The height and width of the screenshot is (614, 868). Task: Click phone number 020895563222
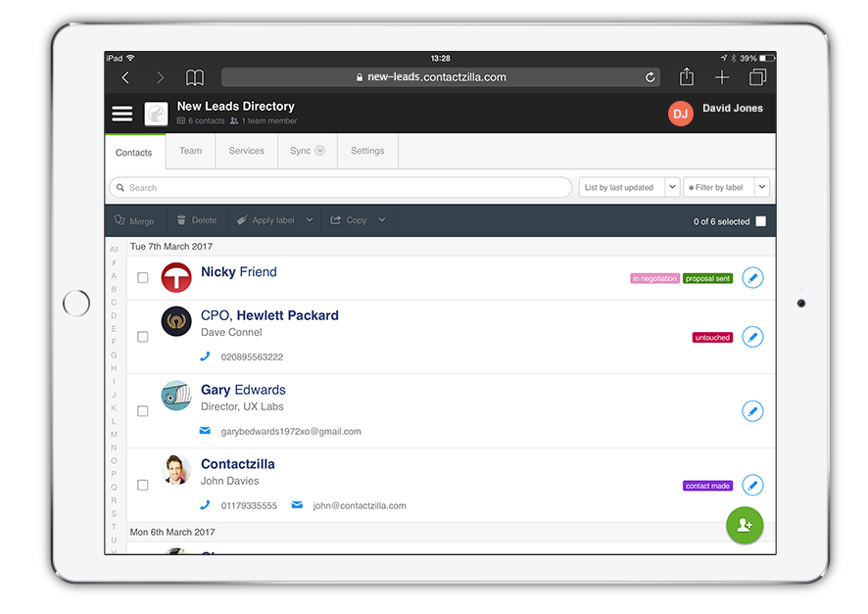(252, 357)
